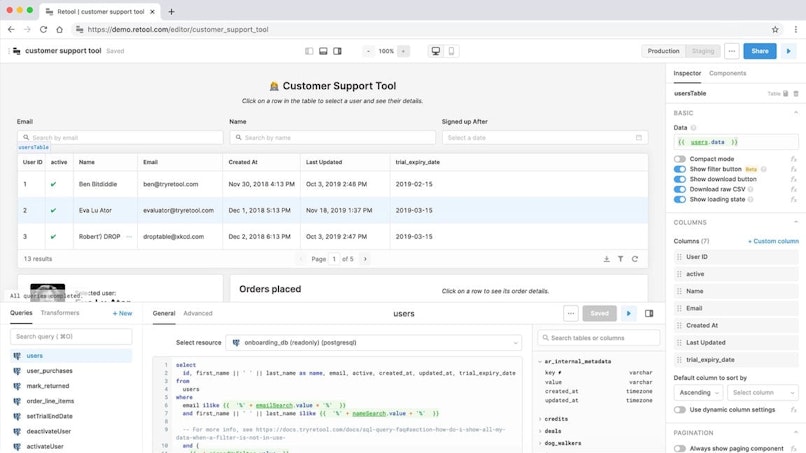Screen dimensions: 806x453
Task: Switch to the Queries tab
Action: pos(21,313)
